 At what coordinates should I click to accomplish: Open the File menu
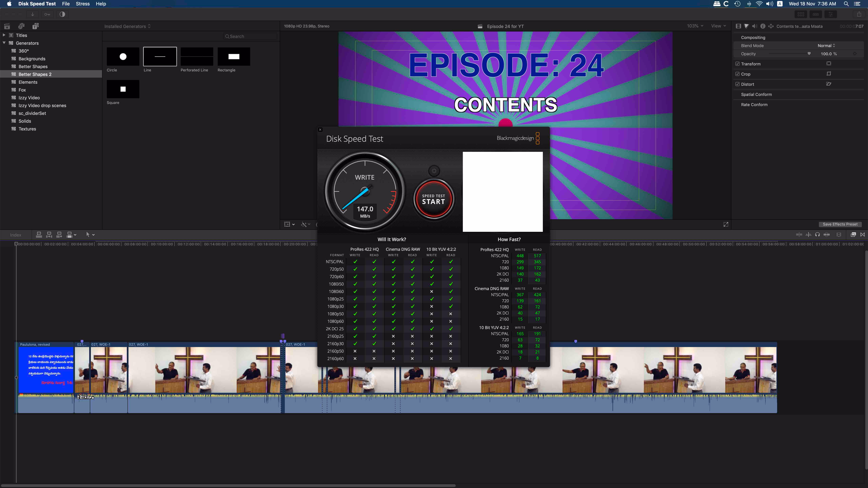point(66,4)
